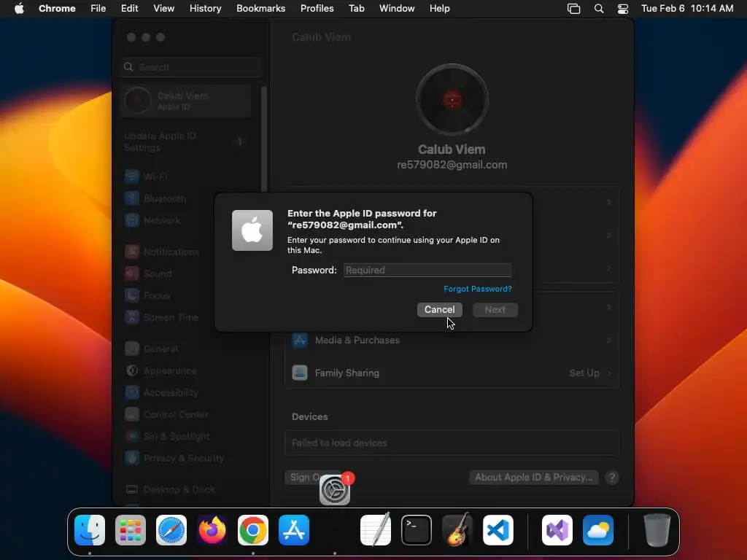Click the date and time in menu bar

(687, 9)
